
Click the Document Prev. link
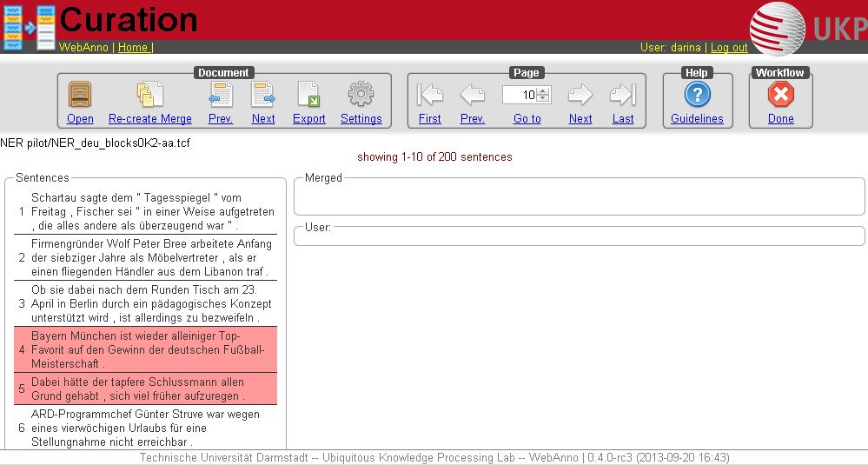tap(221, 118)
